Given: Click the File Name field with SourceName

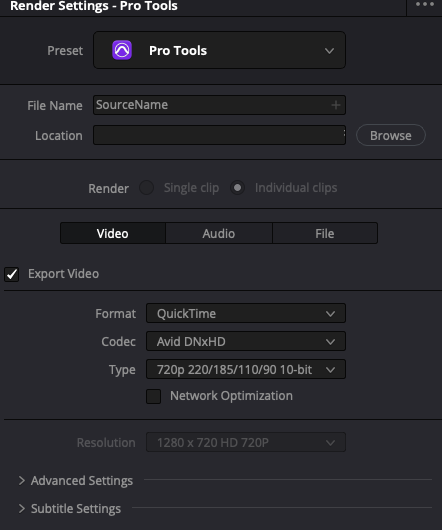Looking at the screenshot, I should pyautogui.click(x=219, y=105).
